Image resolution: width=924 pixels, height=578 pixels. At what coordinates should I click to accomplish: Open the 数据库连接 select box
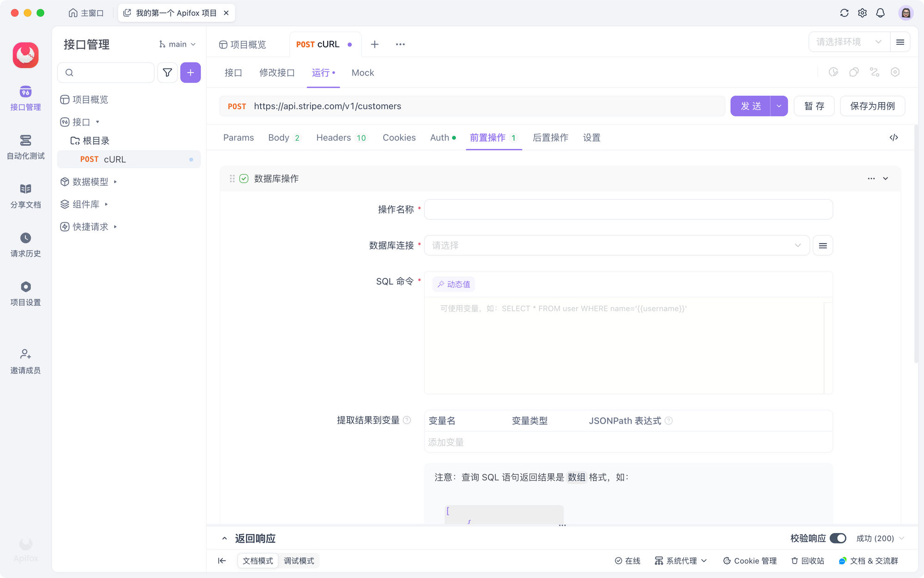point(616,246)
